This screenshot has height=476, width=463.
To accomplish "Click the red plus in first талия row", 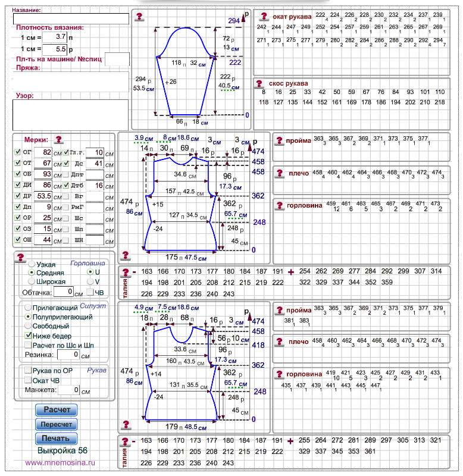I will tap(291, 272).
